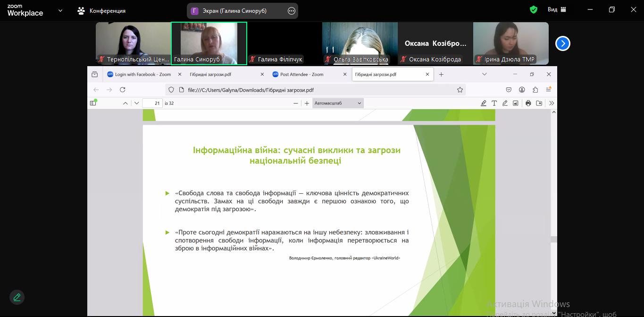
Task: Click the PDF print icon
Action: click(x=528, y=103)
